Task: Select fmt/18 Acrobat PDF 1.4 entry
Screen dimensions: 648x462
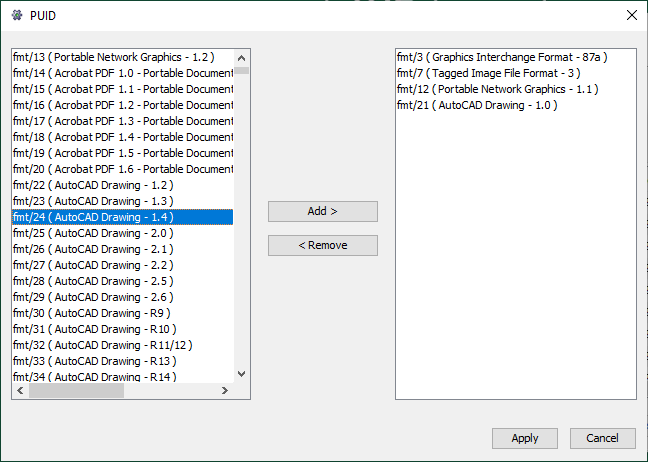Action: click(x=123, y=137)
